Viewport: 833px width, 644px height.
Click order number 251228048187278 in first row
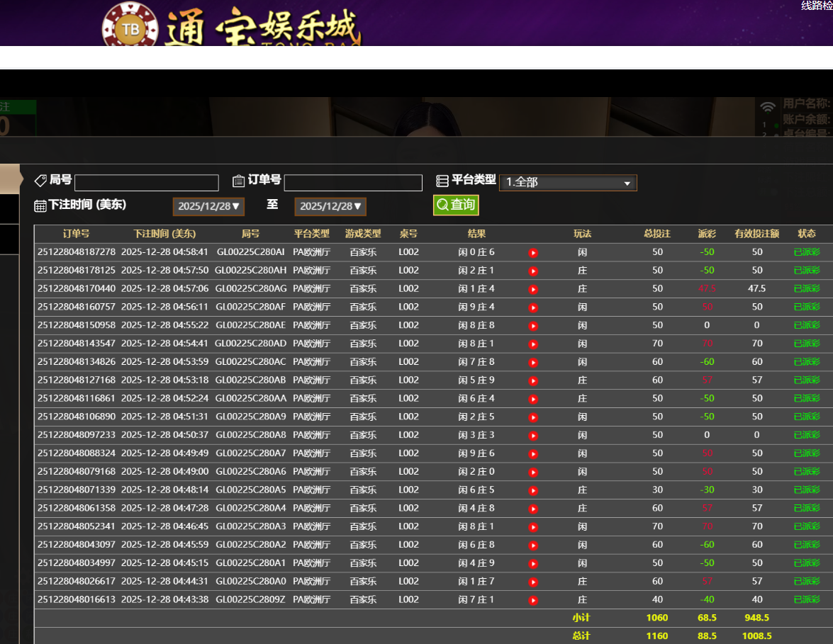(x=77, y=252)
